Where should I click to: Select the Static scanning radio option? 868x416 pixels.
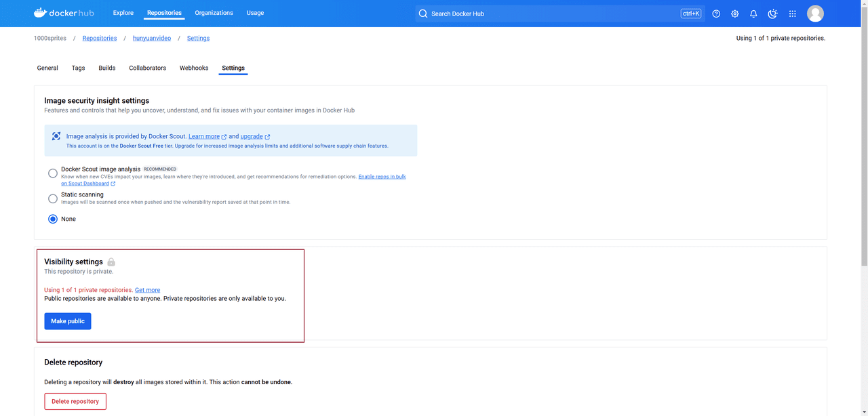click(53, 199)
